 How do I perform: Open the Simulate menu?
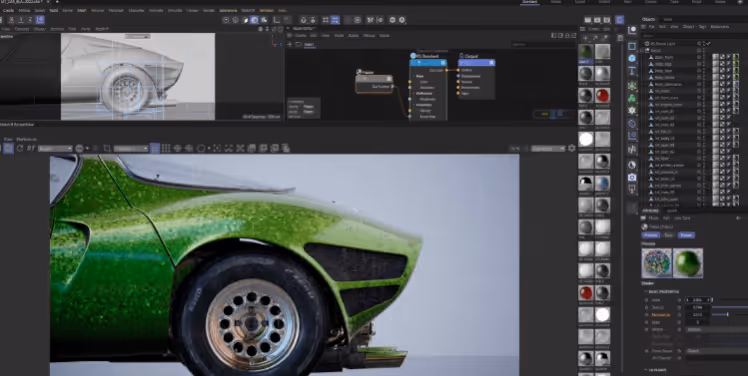click(x=175, y=10)
